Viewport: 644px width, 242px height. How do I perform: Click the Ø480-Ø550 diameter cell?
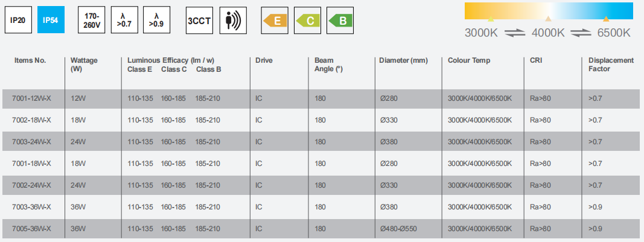coord(399,229)
